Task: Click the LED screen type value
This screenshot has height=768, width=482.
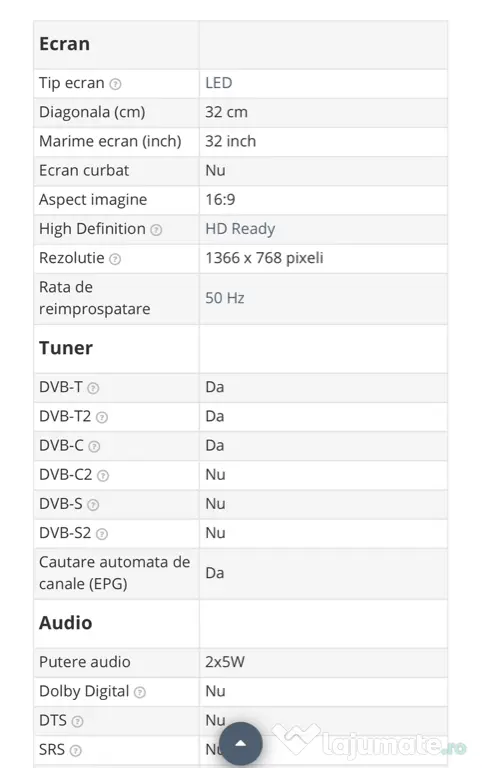Action: pyautogui.click(x=218, y=83)
